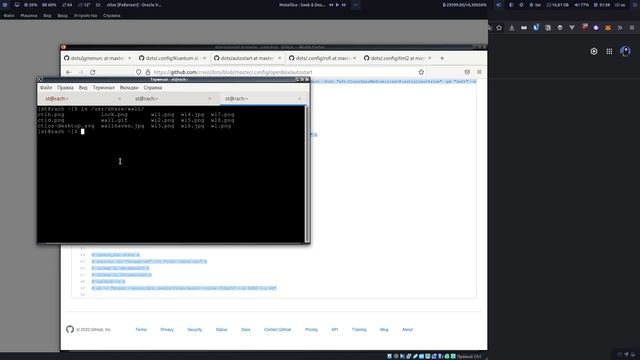Image resolution: width=640 pixels, height=360 pixels.
Task: Open the API footer link
Action: pyautogui.click(x=335, y=329)
